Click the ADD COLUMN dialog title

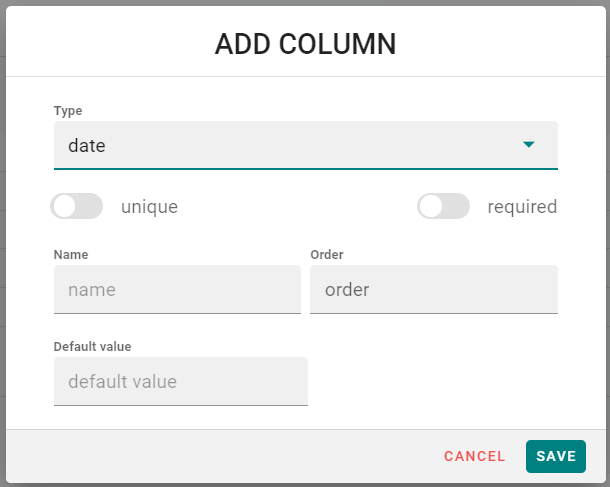[x=305, y=44]
